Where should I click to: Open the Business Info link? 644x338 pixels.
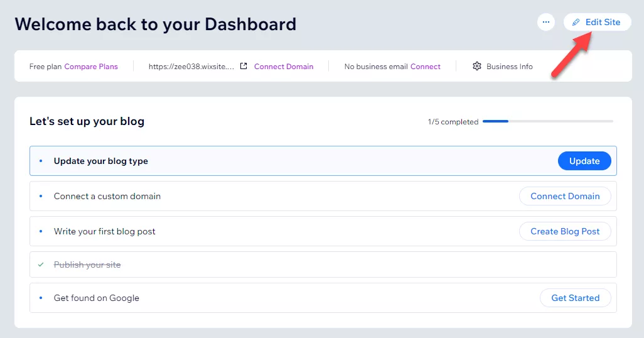(509, 66)
